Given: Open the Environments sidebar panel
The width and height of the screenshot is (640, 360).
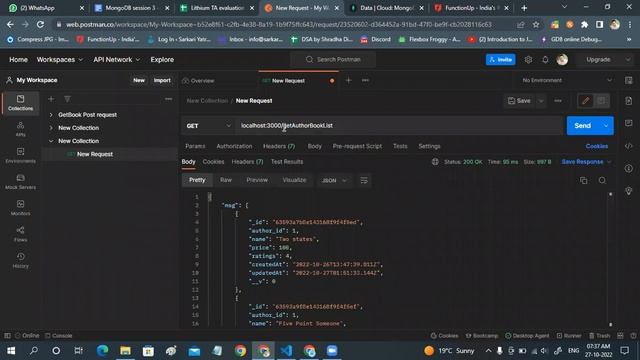Looking at the screenshot, I should click(20, 155).
